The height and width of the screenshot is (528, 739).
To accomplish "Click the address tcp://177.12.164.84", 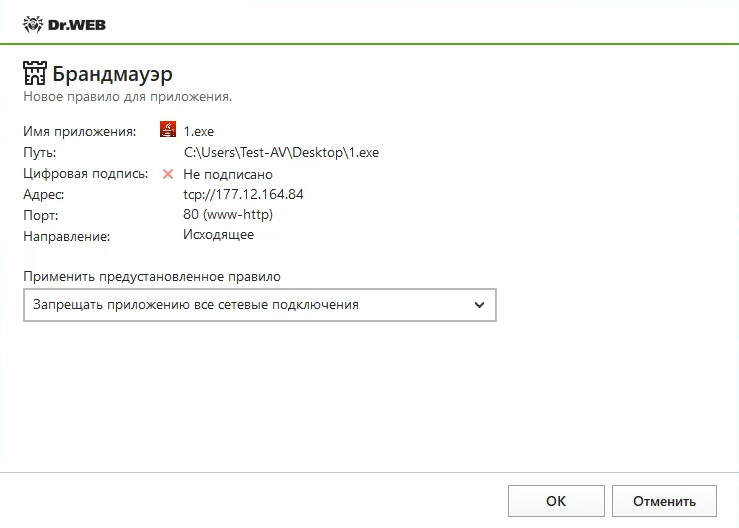I will click(x=243, y=194).
